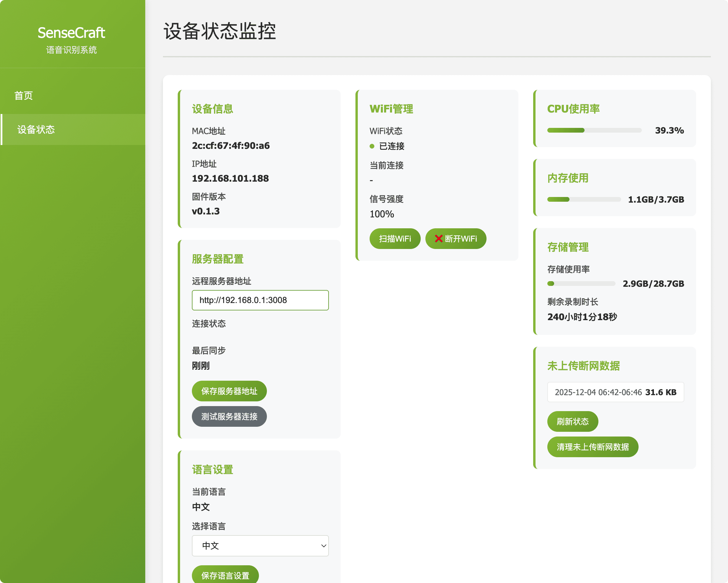Viewport: 728px width, 583px height.
Task: Select 设备状态 in the sidebar
Action: click(36, 129)
